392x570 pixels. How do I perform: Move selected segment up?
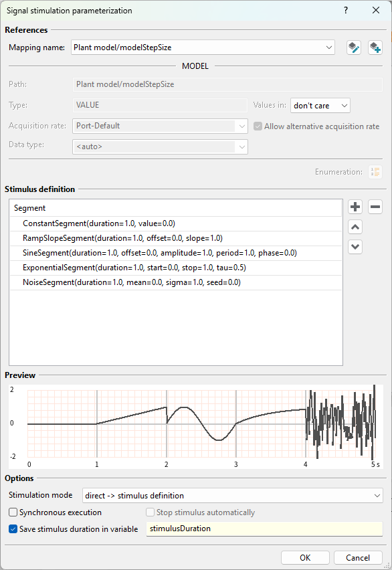tap(355, 227)
